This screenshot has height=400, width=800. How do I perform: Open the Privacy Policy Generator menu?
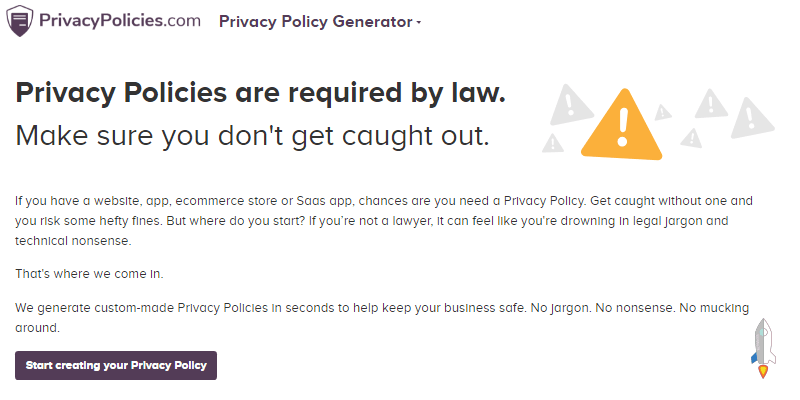point(315,22)
